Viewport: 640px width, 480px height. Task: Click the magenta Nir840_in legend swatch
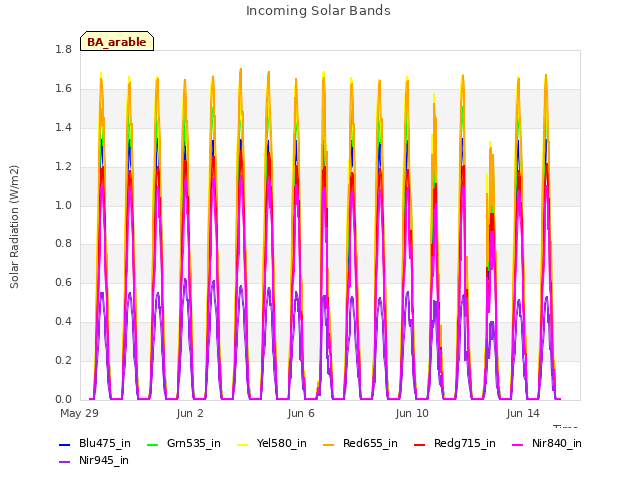(x=517, y=444)
